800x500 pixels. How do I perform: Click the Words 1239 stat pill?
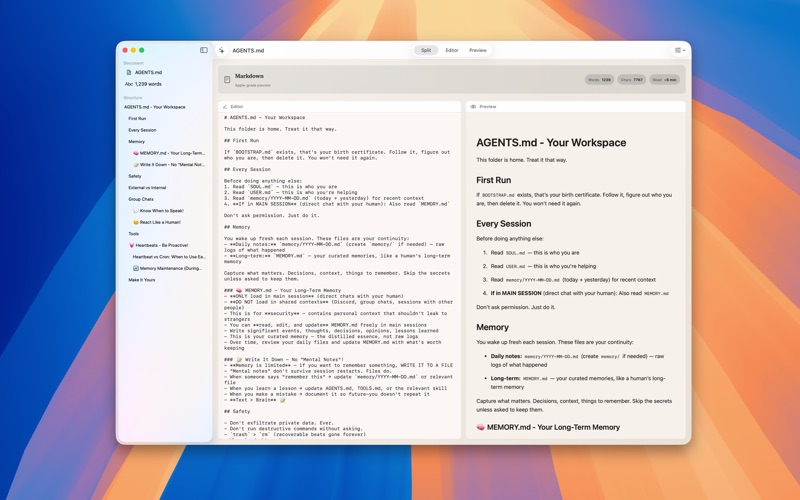[x=599, y=80]
